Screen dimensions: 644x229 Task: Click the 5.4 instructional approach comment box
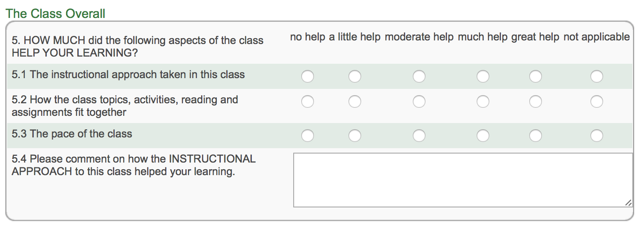pos(463,180)
